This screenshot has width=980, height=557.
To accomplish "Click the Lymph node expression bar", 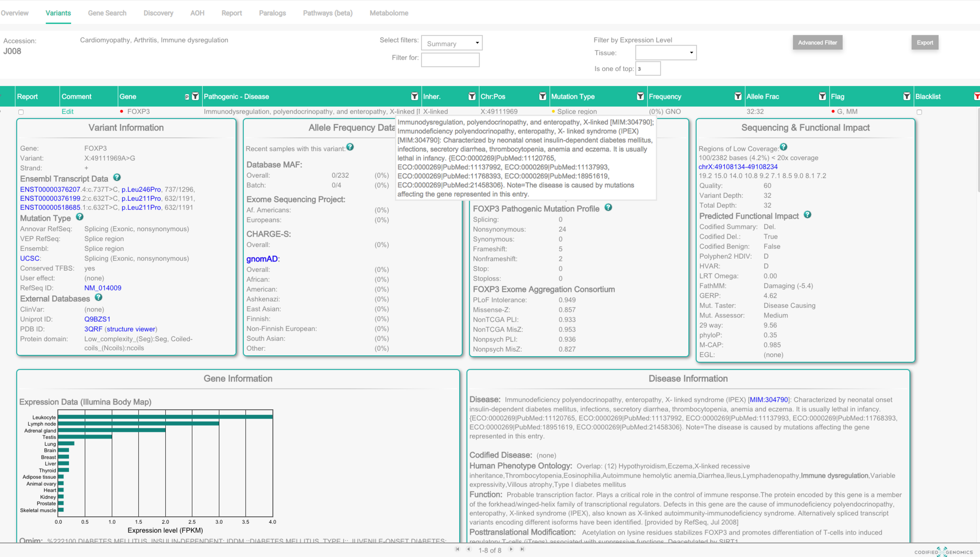I will click(x=139, y=424).
